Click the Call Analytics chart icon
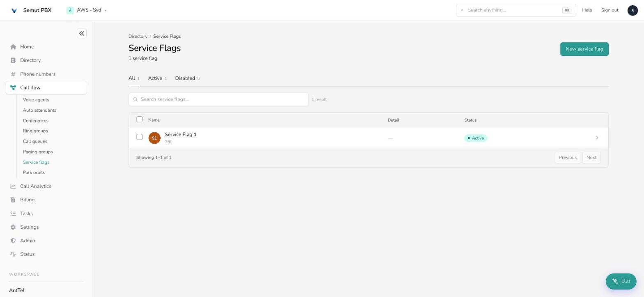 tap(13, 186)
